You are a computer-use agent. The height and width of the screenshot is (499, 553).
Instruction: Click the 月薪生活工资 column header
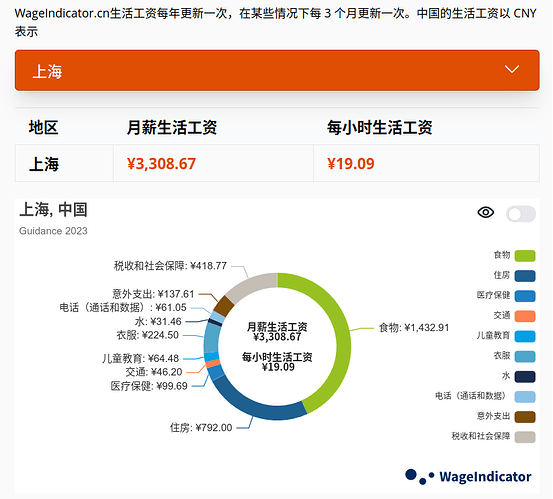click(x=172, y=127)
